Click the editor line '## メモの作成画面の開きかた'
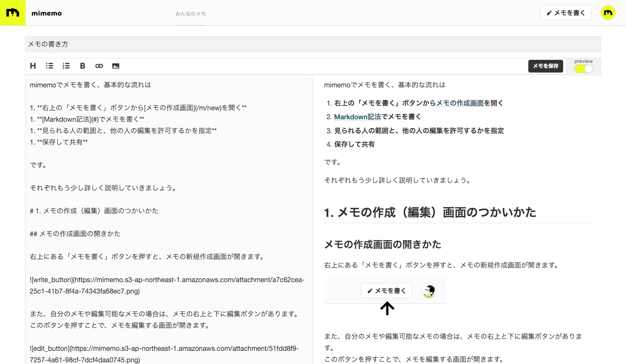 click(x=75, y=234)
